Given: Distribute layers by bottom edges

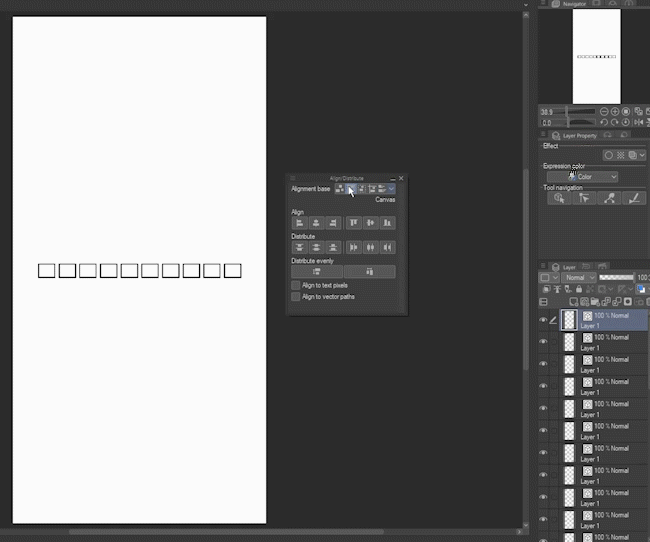Looking at the screenshot, I should [x=333, y=248].
